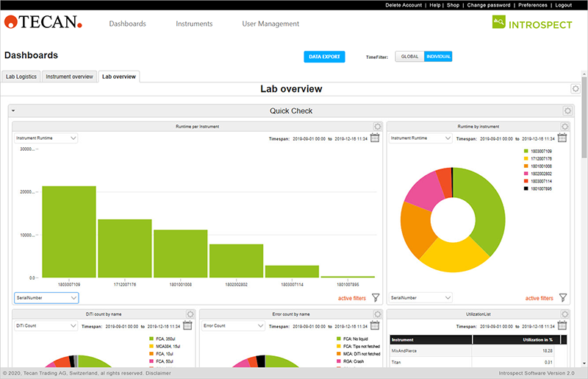Expand SerialNumber dropdown below bar chart
Screen dimensions: 588x379
point(46,298)
